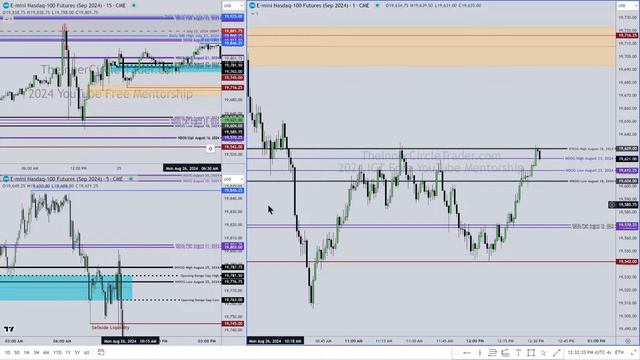This screenshot has height=360, width=640.
Task: Click the symbol logo on 15-minute chart
Action: click(x=6, y=6)
